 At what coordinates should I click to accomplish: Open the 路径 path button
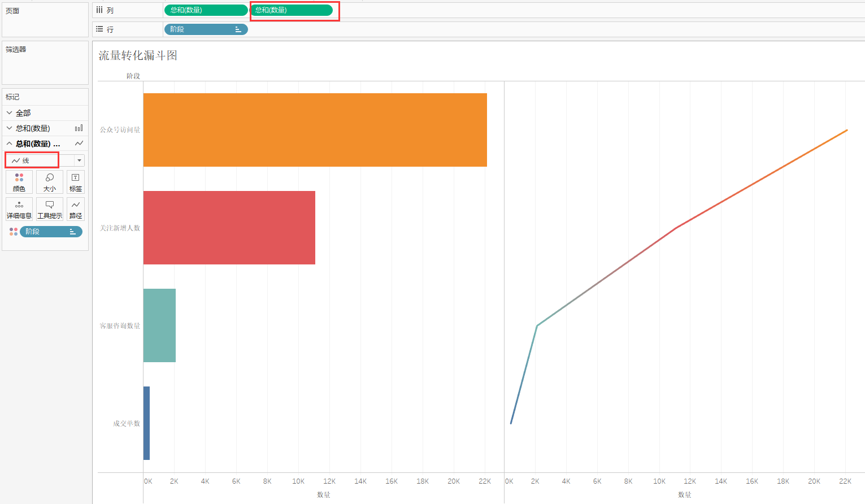pyautogui.click(x=76, y=209)
